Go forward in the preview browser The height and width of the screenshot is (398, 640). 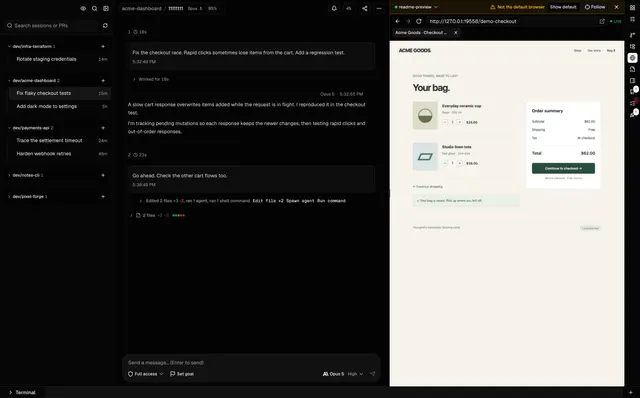tap(408, 21)
